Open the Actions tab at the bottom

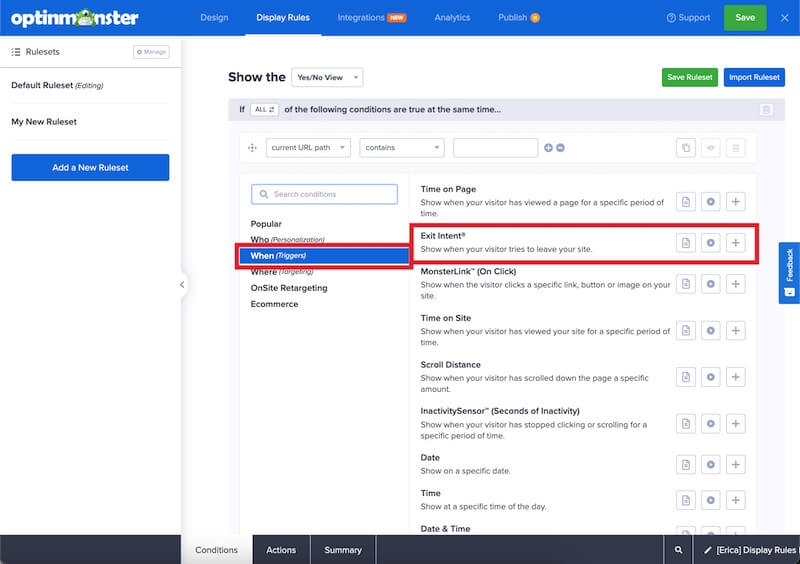pyautogui.click(x=281, y=550)
